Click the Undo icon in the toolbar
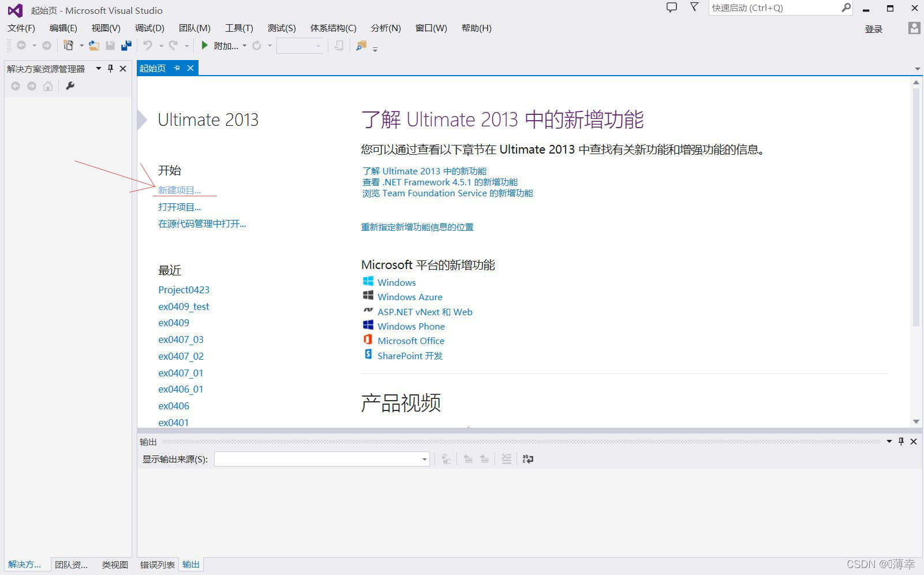Viewport: 924px width, 575px height. click(x=148, y=46)
